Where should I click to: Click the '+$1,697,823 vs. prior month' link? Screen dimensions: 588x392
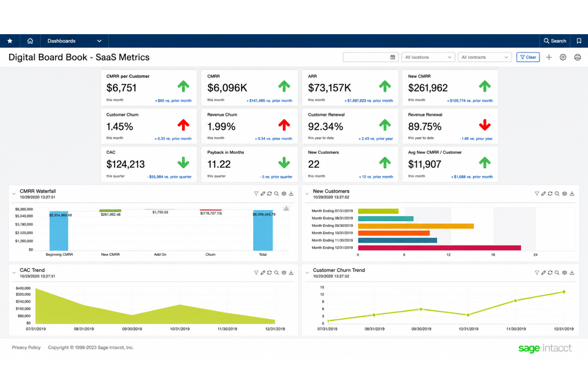tap(369, 101)
